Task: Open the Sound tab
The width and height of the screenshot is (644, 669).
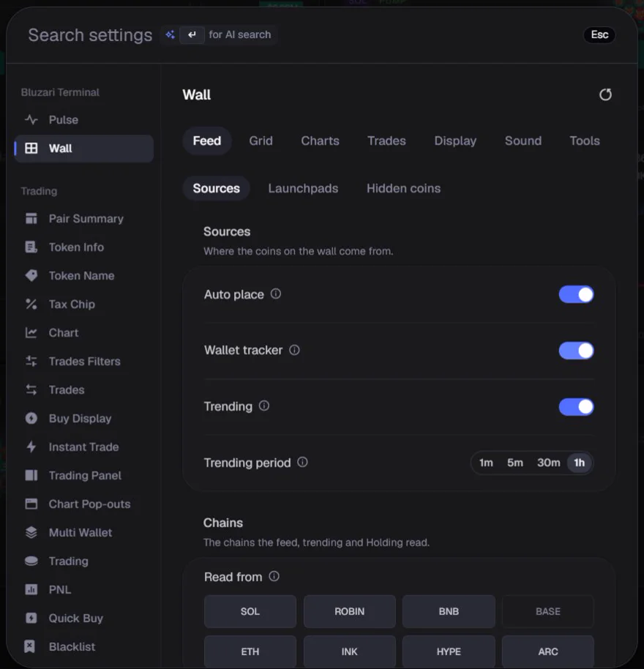Action: pyautogui.click(x=523, y=141)
